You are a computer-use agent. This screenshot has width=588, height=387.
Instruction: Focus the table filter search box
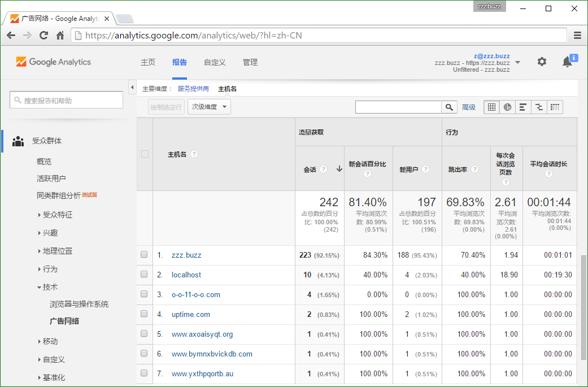pos(398,107)
